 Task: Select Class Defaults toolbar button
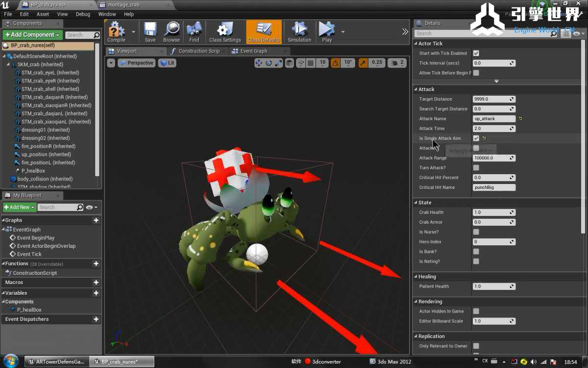pos(264,32)
